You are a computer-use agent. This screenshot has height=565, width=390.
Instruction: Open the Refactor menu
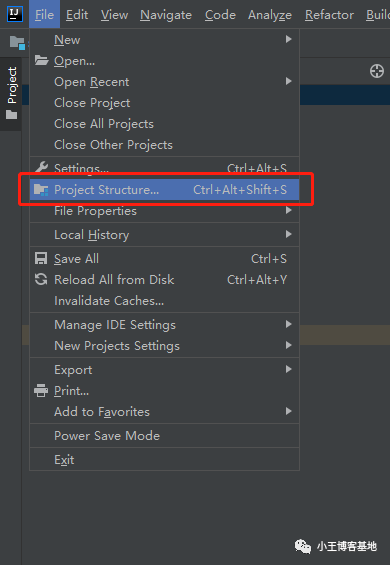click(x=329, y=15)
